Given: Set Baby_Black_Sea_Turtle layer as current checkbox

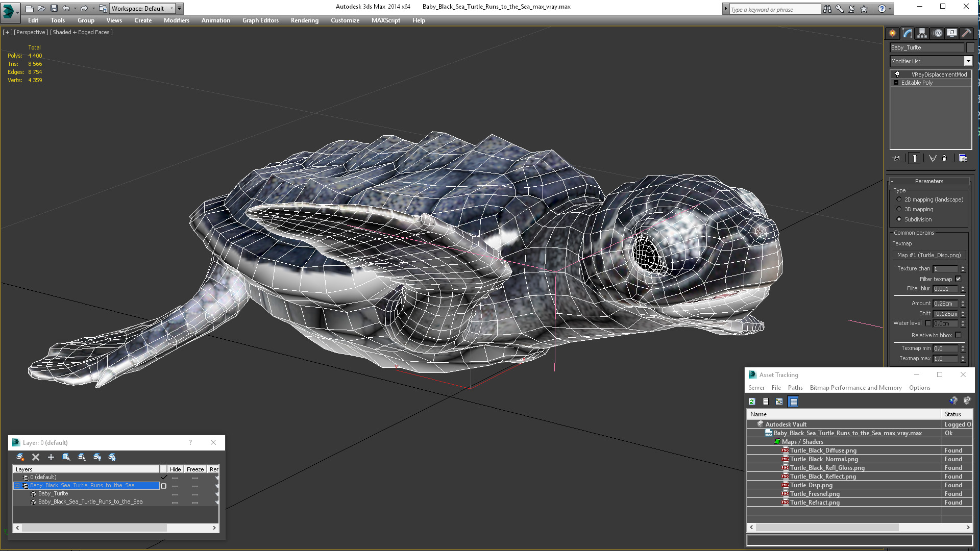Looking at the screenshot, I should 163,486.
